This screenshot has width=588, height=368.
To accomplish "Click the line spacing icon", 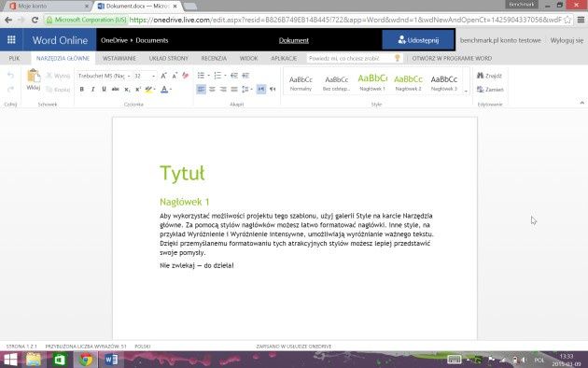I will (245, 90).
